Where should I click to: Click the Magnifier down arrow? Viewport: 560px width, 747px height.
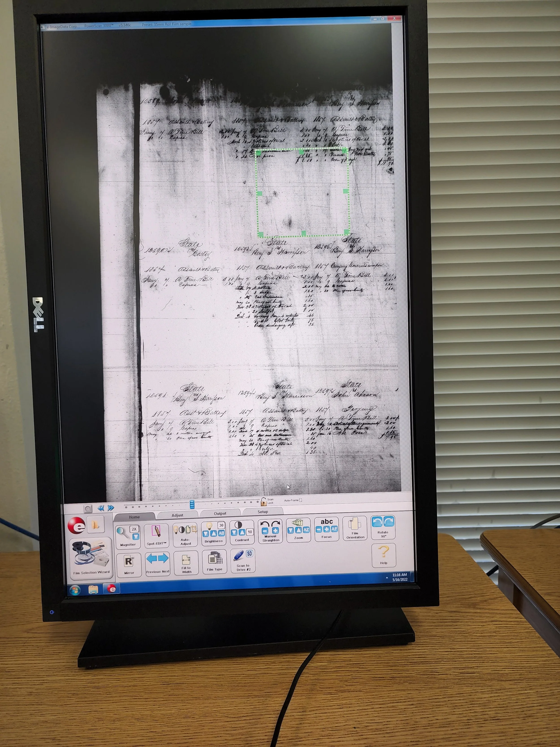135,537
